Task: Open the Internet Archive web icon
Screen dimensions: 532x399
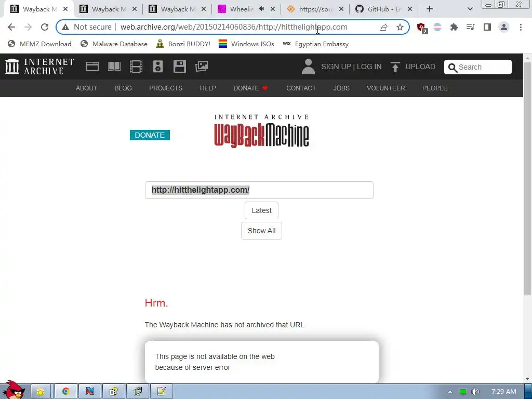Action: tap(92, 66)
